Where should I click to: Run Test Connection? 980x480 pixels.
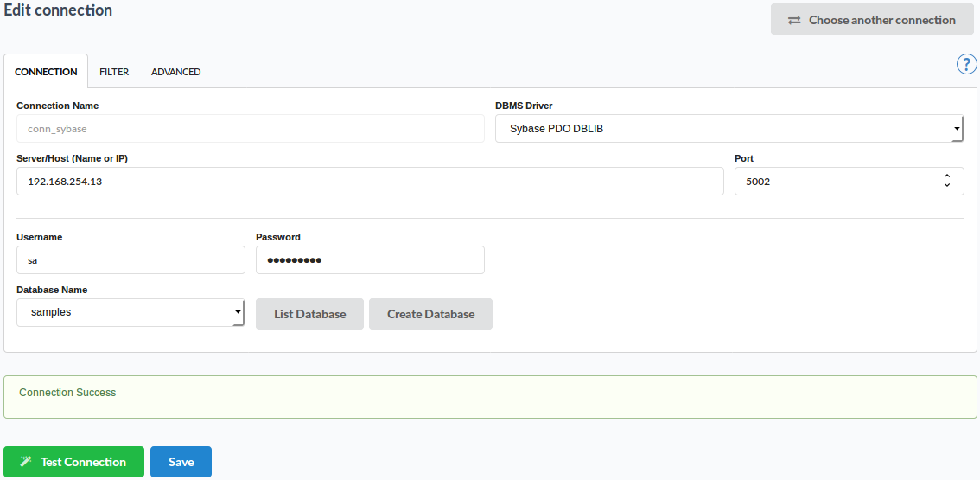(74, 462)
